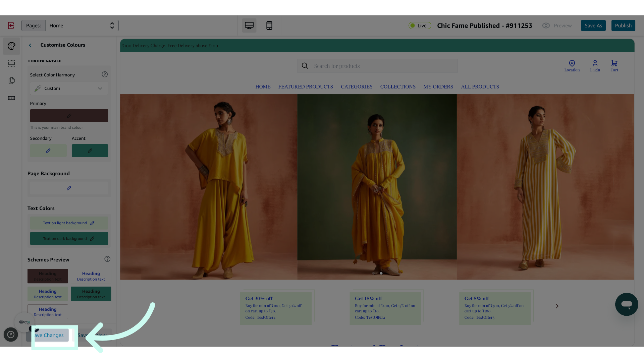
Task: Click the Search for products field
Action: click(x=377, y=66)
